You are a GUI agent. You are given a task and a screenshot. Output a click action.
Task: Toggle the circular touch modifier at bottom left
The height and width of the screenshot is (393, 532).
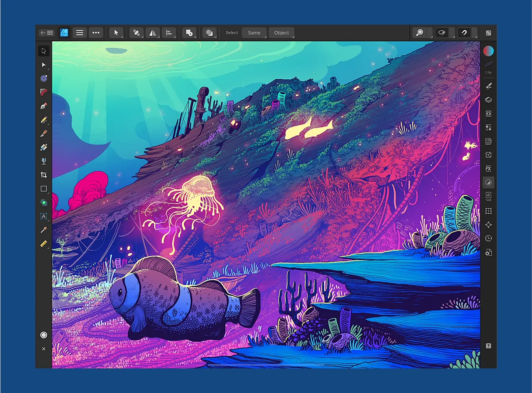click(x=44, y=335)
